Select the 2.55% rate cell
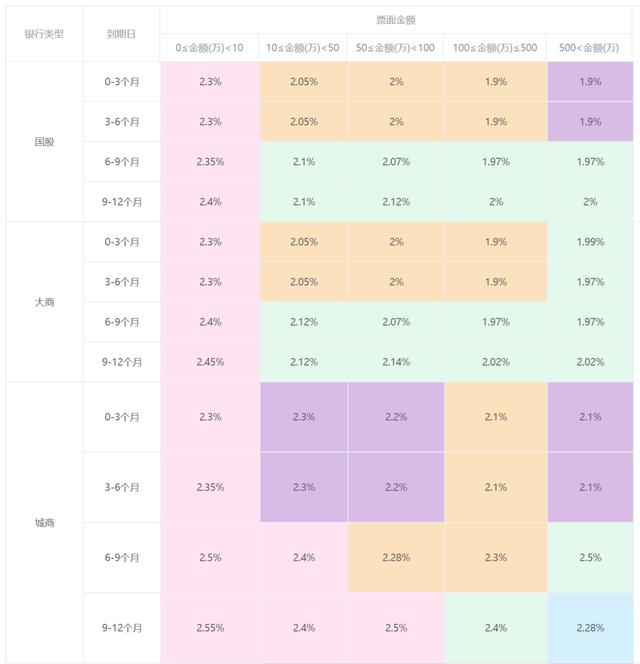Screen dimensions: 640x664 click(209, 628)
